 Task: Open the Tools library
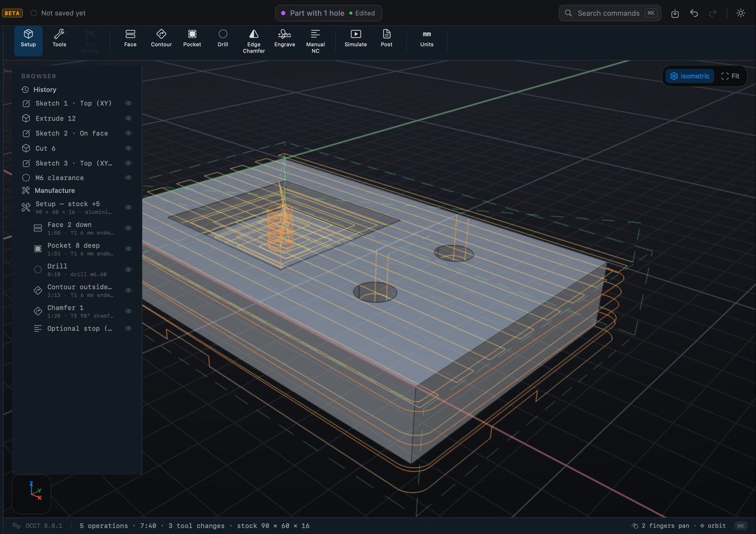59,39
